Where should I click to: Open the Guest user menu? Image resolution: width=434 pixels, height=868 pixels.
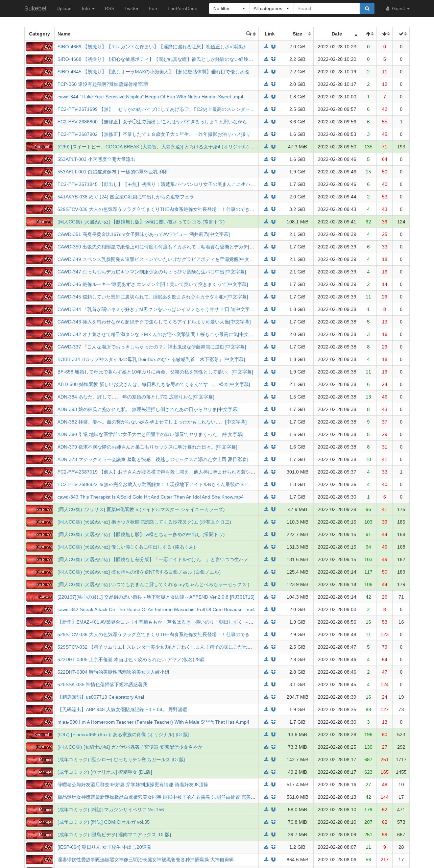click(397, 8)
